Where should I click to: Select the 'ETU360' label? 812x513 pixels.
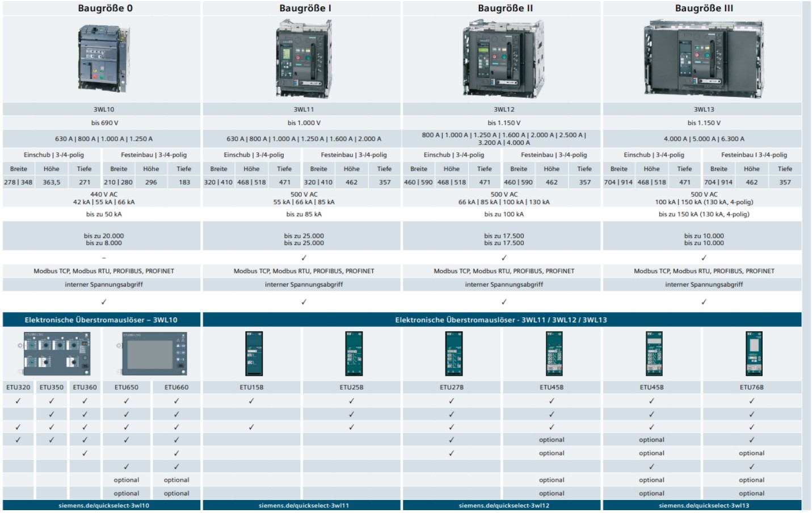(x=85, y=388)
